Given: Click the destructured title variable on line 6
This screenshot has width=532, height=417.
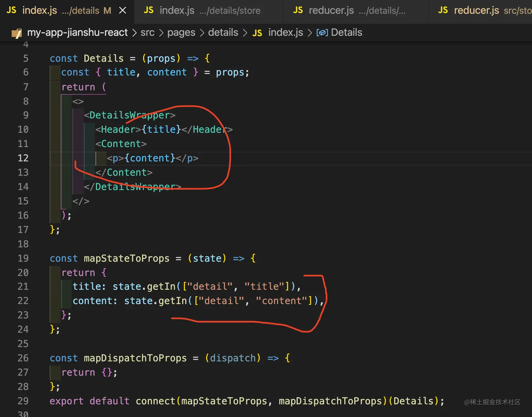Looking at the screenshot, I should click(121, 72).
